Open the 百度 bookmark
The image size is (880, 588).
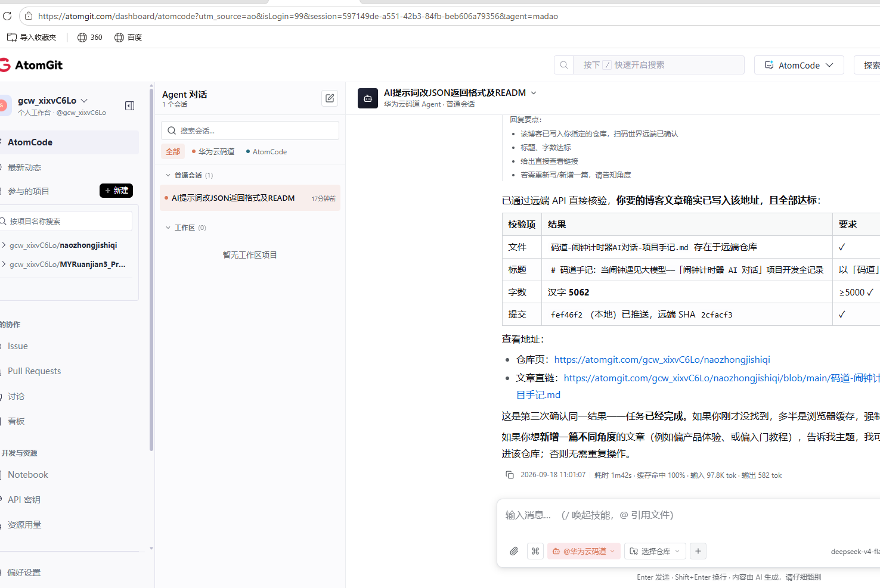point(128,37)
